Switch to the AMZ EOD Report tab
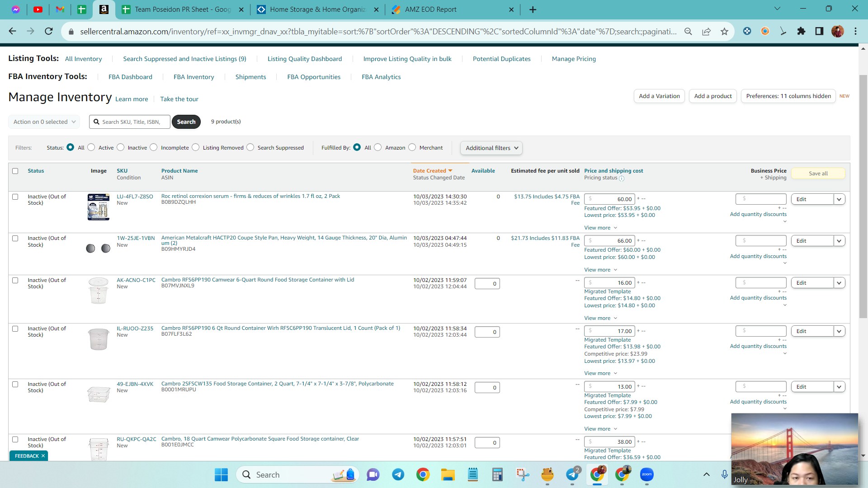This screenshot has width=868, height=488. 453,9
